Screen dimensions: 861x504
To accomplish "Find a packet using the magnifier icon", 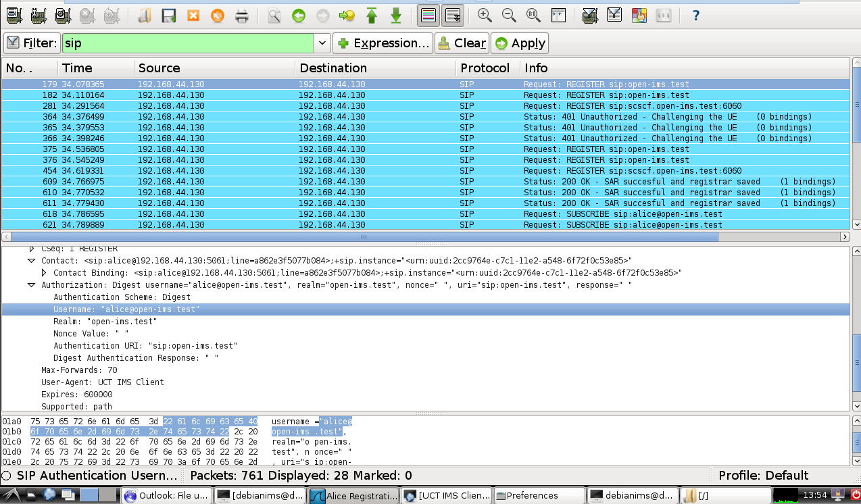I will 274,15.
